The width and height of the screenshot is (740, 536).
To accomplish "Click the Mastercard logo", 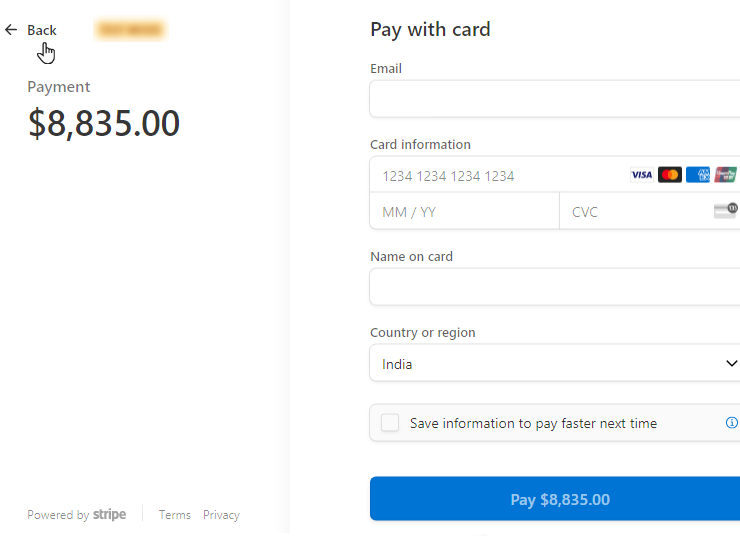I will (x=670, y=175).
